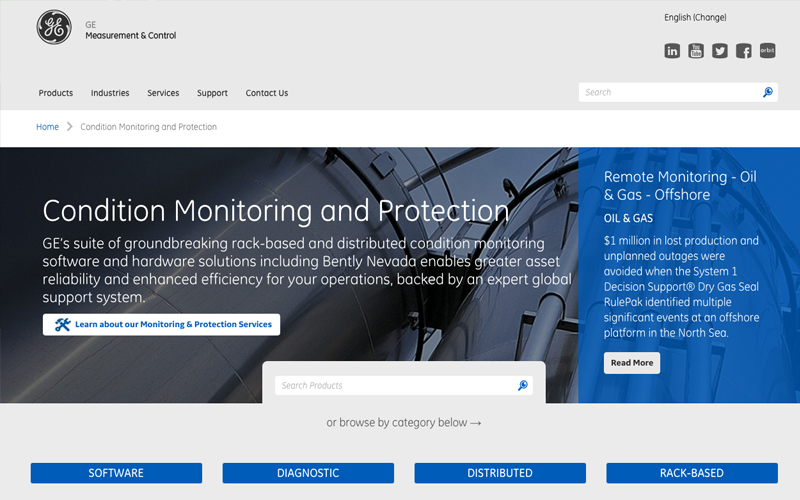Screen dimensions: 800x500
Task: Open the Services menu
Action: pos(163,93)
